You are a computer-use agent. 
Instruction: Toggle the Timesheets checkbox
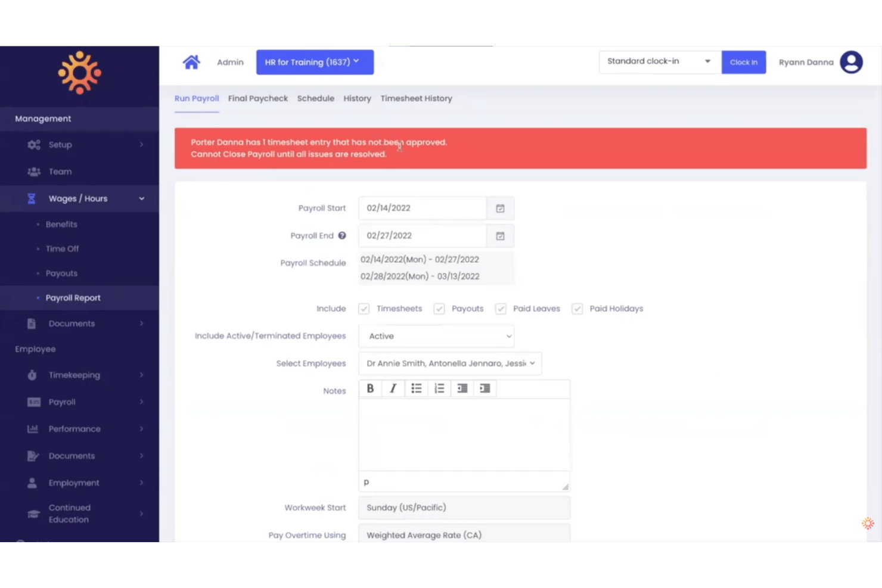364,309
